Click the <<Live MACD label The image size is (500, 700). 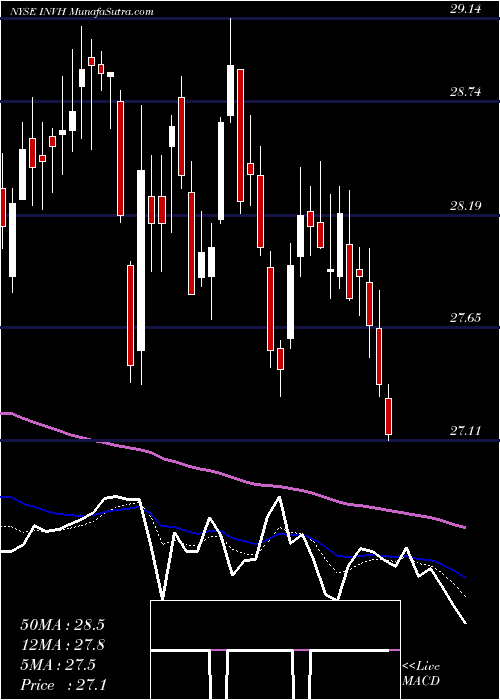tap(421, 673)
